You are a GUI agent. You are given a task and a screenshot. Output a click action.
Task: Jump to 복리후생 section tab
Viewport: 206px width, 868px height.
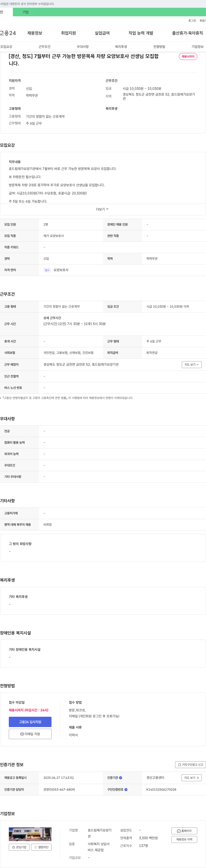pyautogui.click(x=121, y=46)
